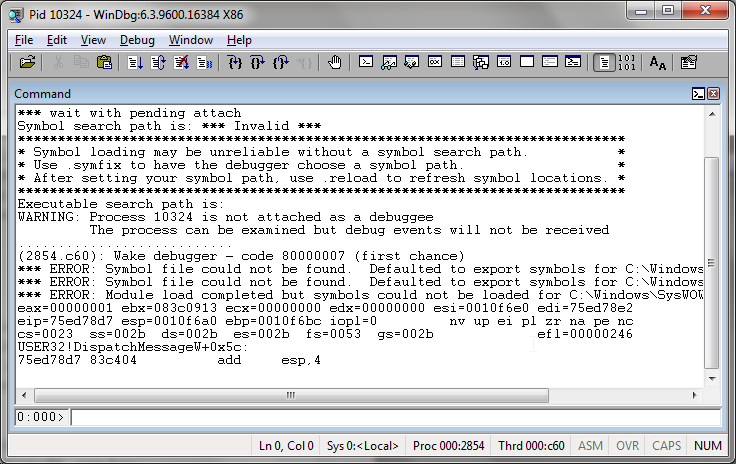
Task: Open the Registers window icon
Action: [x=435, y=62]
